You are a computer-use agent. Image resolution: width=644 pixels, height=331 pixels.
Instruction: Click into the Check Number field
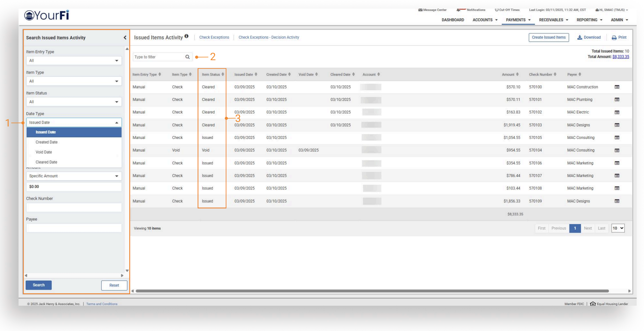(x=74, y=207)
